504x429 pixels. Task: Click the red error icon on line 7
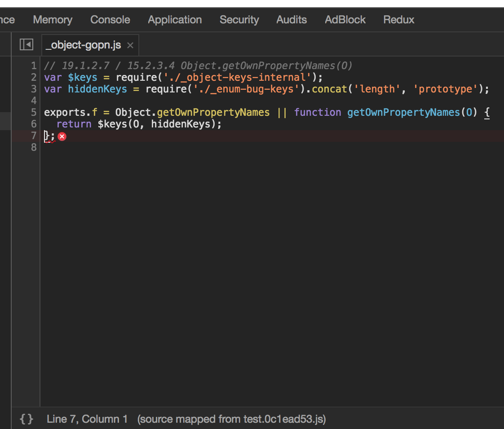[x=62, y=136]
